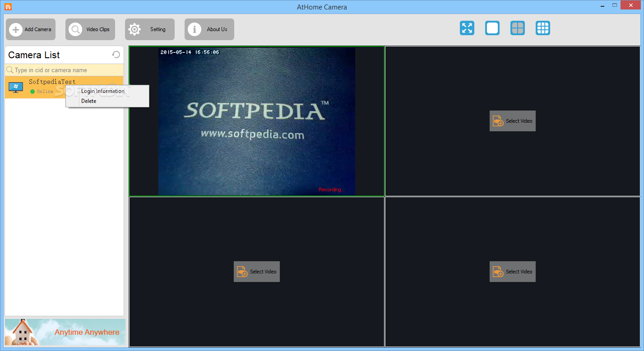Select the SoftpediaTest camera entry
This screenshot has height=351, width=644.
tap(64, 87)
